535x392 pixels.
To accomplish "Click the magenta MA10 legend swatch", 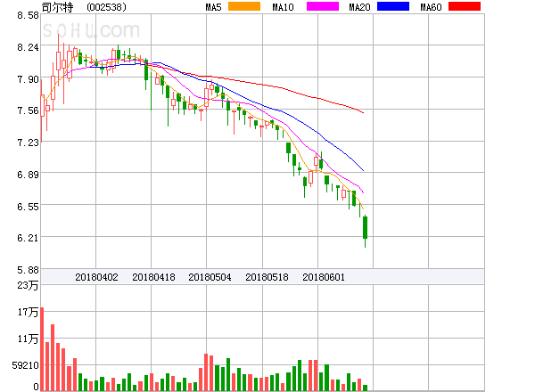I will [323, 6].
